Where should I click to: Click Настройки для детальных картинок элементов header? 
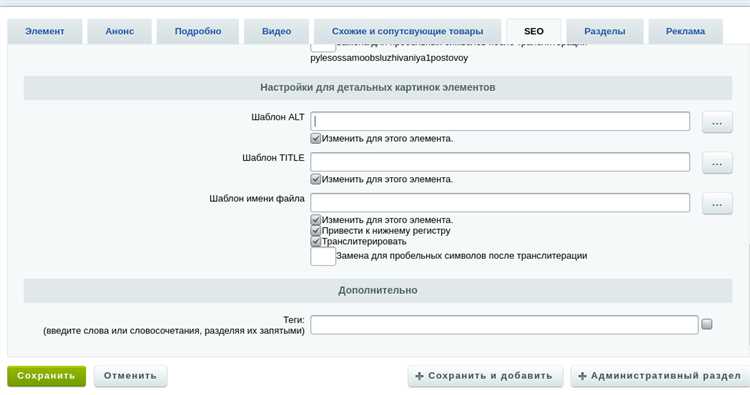(378, 88)
